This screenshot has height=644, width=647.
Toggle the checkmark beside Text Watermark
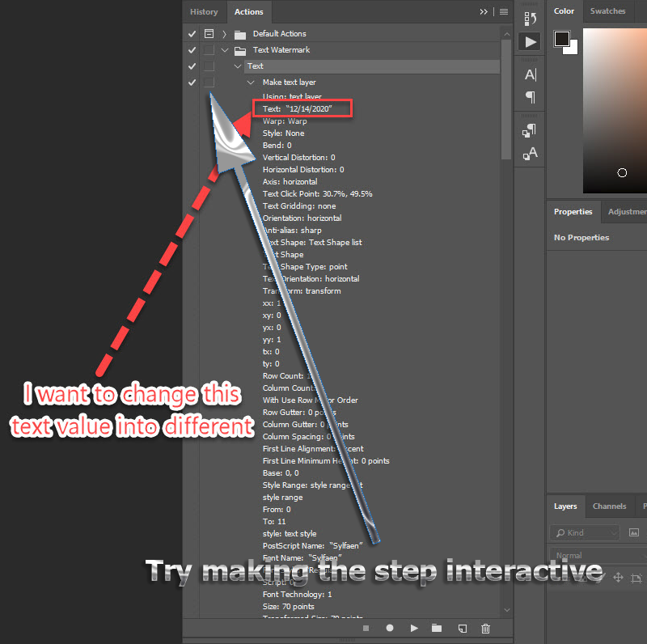[x=192, y=49]
